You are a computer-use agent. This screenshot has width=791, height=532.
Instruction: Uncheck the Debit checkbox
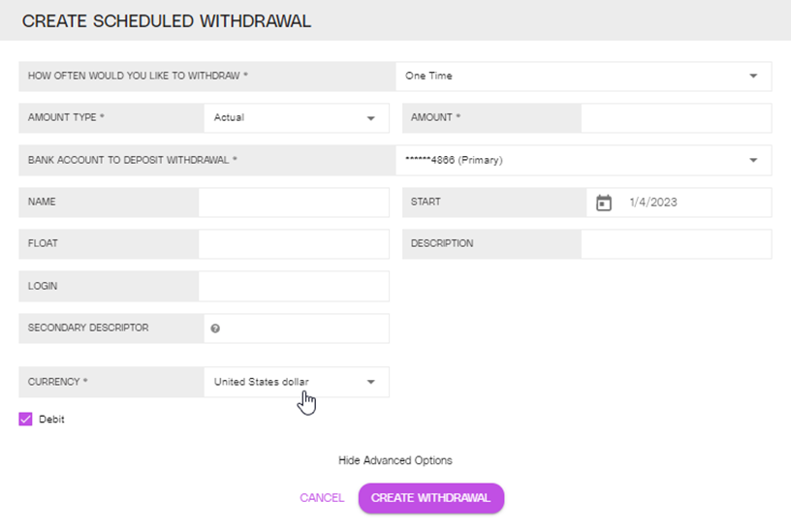(x=25, y=419)
